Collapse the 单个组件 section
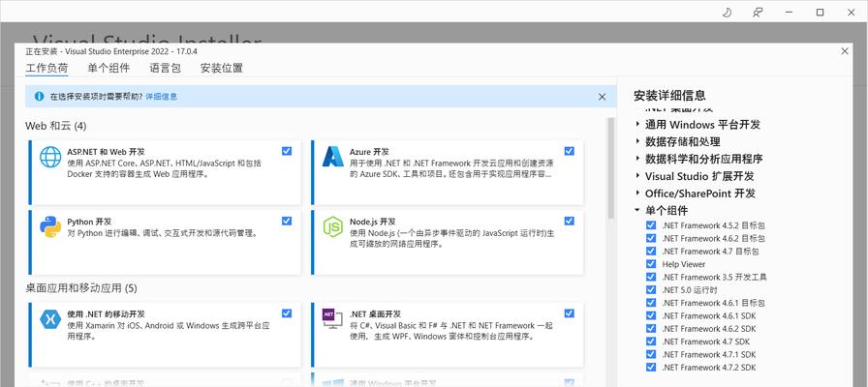Image resolution: width=868 pixels, height=387 pixels. (x=637, y=211)
